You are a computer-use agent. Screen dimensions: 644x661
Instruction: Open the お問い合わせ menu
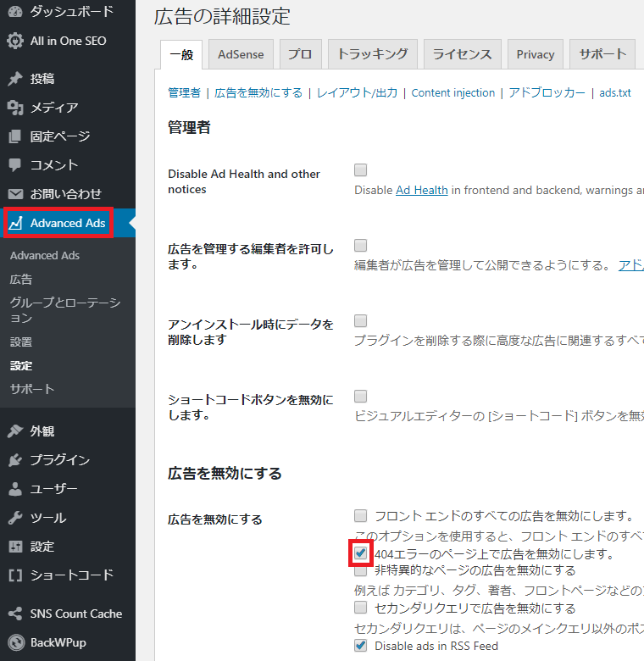(68, 194)
